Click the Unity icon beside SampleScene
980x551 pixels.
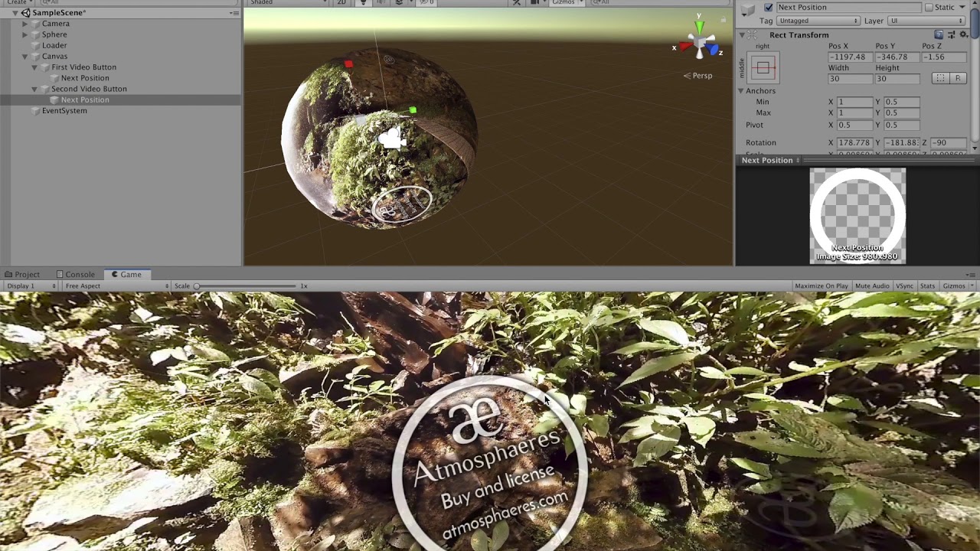[26, 13]
